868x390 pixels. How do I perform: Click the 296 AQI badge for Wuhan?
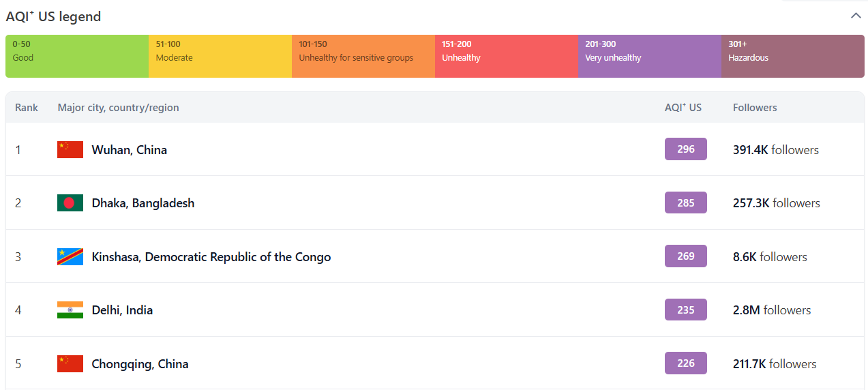click(686, 149)
